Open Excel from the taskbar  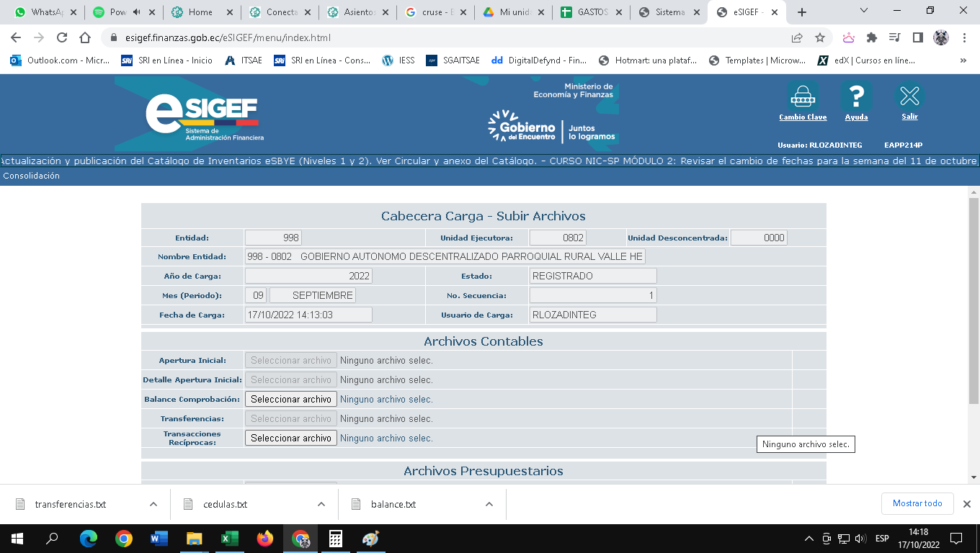(230, 539)
